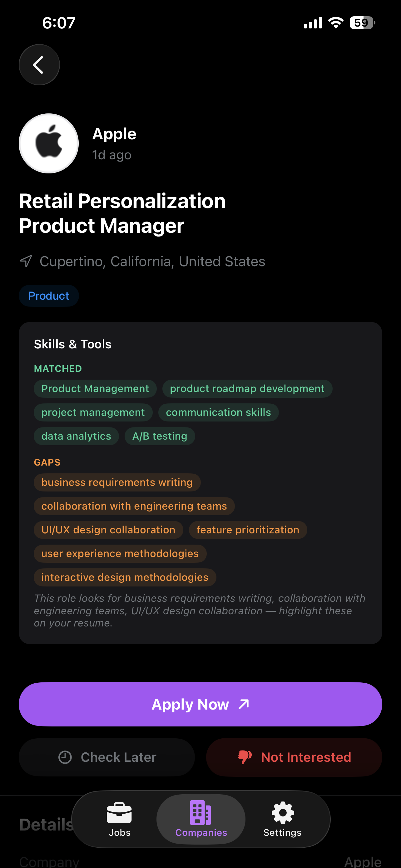This screenshot has height=868, width=401.
Task: Tap the Product Management matched skill chip
Action: click(95, 389)
